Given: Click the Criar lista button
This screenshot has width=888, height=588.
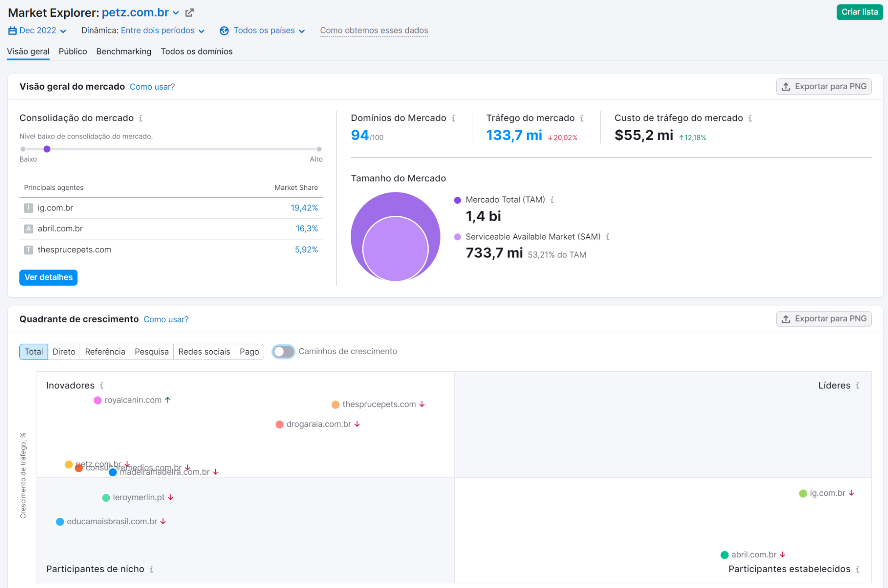Looking at the screenshot, I should [859, 12].
